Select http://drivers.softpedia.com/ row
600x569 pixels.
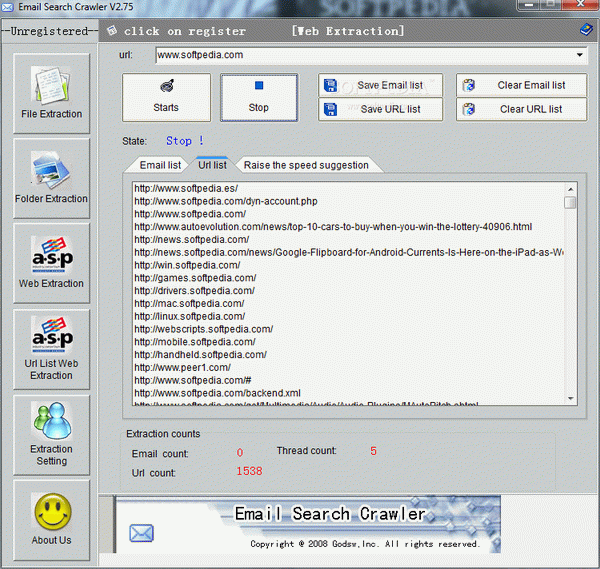(x=348, y=291)
